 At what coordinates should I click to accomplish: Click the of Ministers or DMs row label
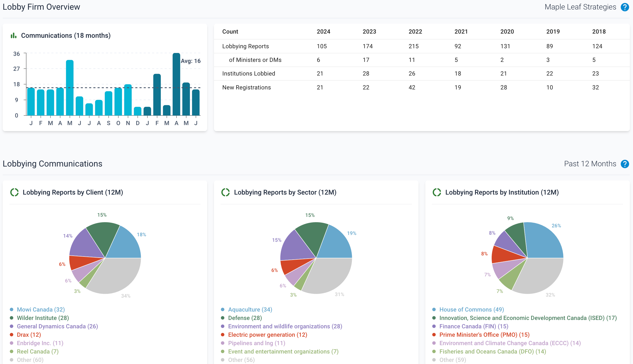tap(255, 60)
